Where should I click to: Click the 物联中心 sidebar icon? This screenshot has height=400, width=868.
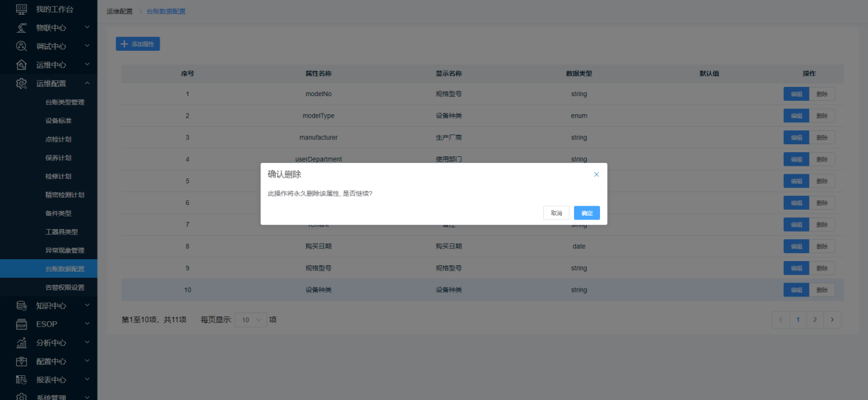(21, 28)
